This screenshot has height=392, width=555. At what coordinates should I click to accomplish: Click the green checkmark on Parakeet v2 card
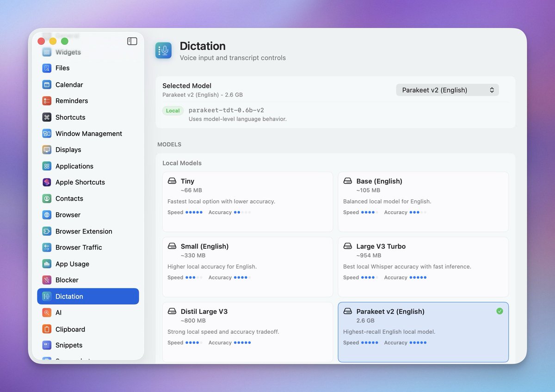pos(499,311)
